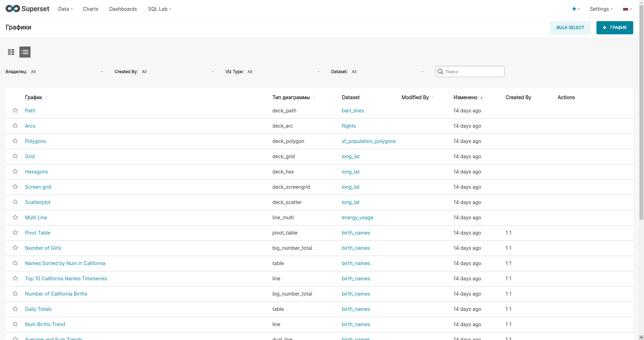Sort by the График column arrows
Image resolution: width=644 pixels, height=340 pixels.
click(x=46, y=97)
